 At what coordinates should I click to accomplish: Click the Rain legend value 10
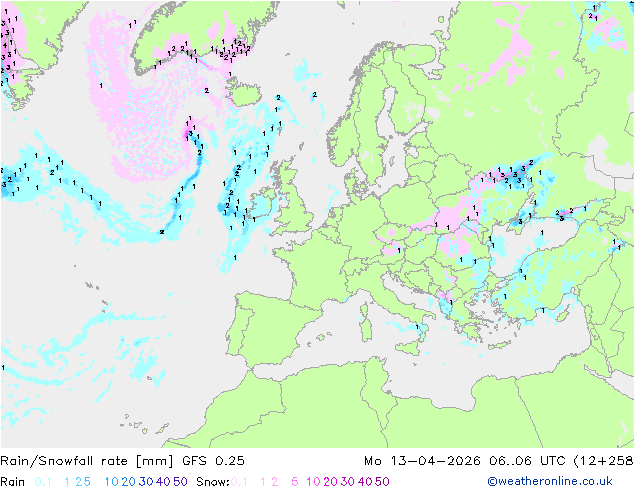click(x=111, y=482)
